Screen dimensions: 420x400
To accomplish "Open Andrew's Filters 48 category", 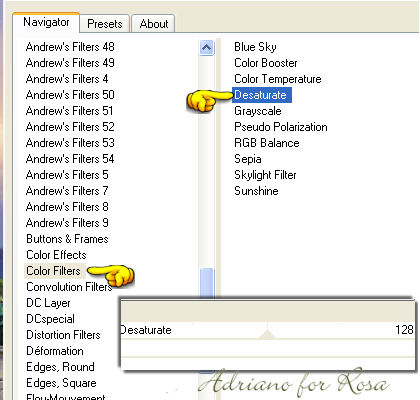I will coord(70,47).
